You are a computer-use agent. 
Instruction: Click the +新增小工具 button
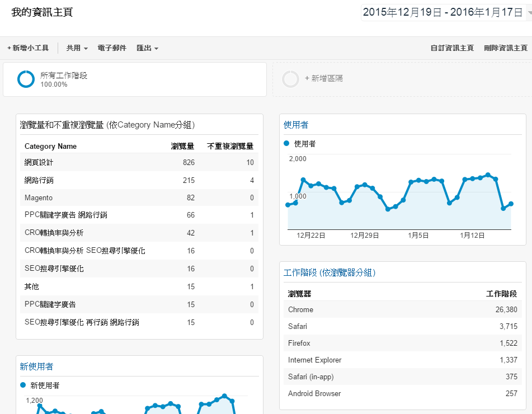point(28,48)
